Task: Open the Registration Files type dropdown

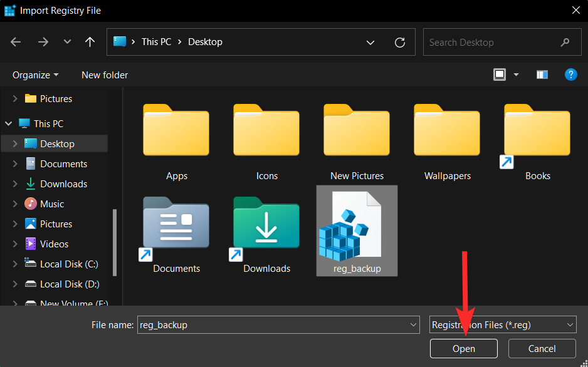Action: tap(503, 324)
